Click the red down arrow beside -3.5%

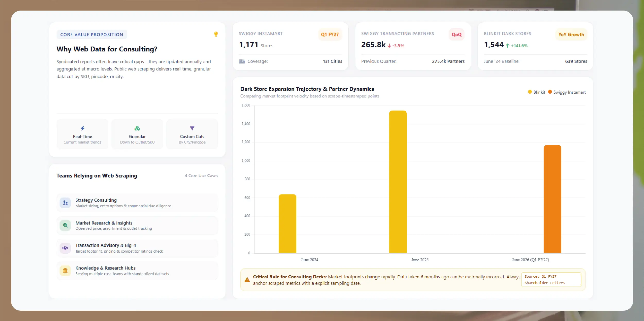[x=389, y=46]
